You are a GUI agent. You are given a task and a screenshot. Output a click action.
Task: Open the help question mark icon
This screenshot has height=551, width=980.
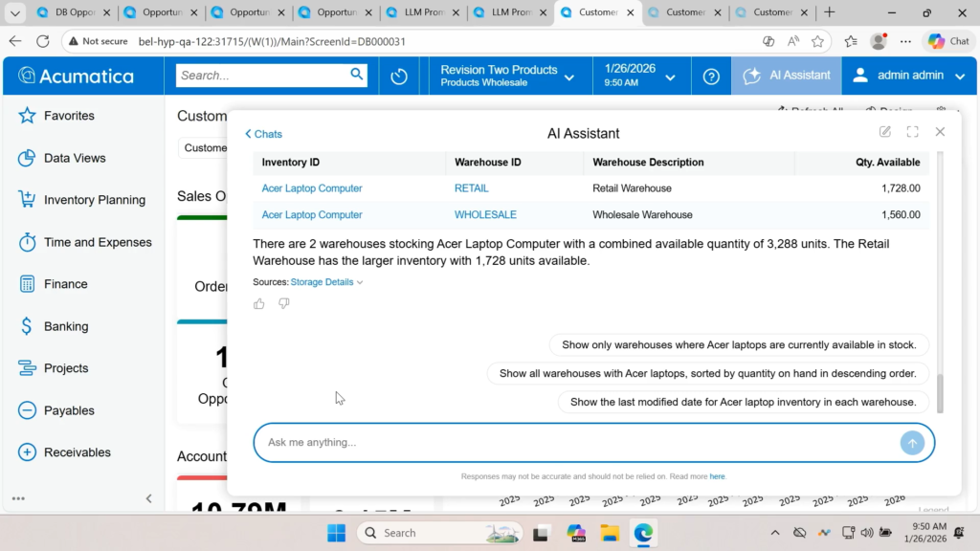point(711,77)
